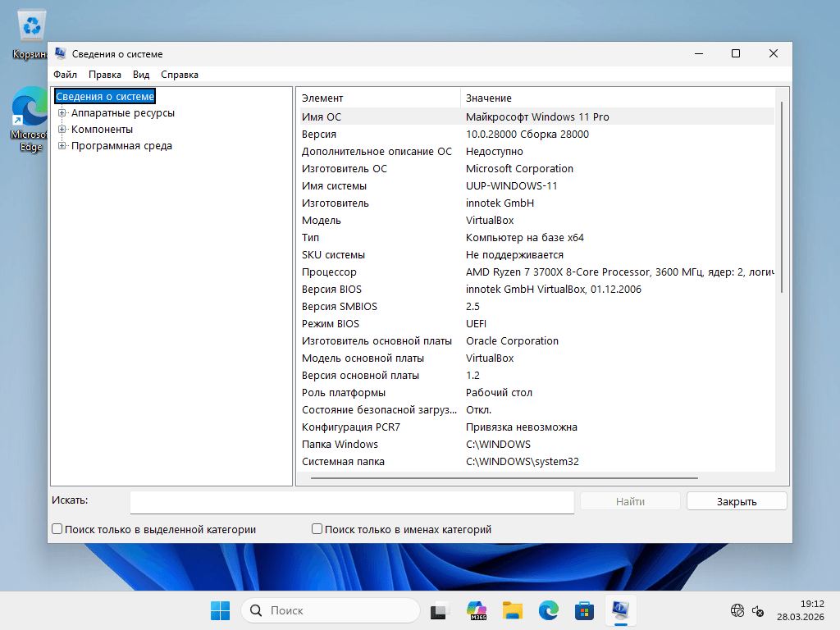
Task: Enable 'Поиск только в именах категорий' checkbox
Action: 317,529
